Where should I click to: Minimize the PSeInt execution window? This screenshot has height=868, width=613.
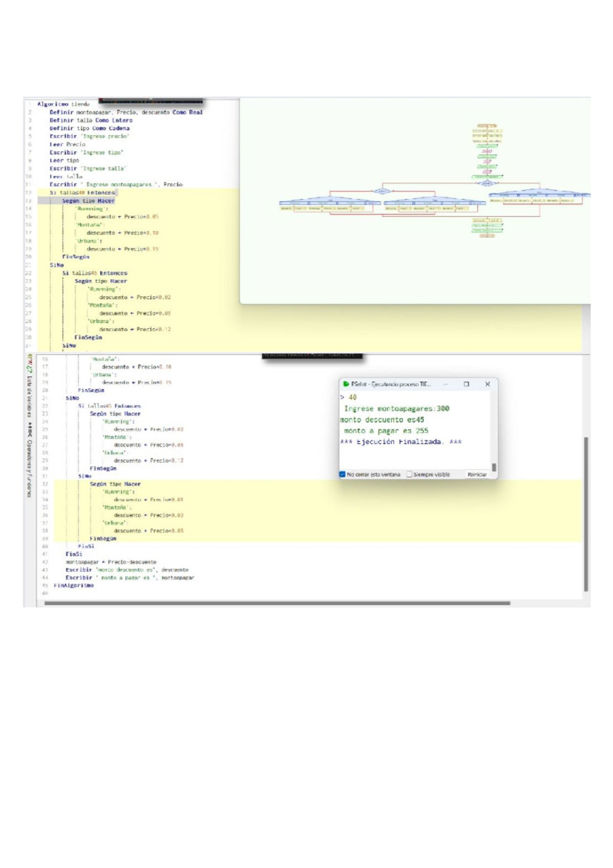pos(445,384)
